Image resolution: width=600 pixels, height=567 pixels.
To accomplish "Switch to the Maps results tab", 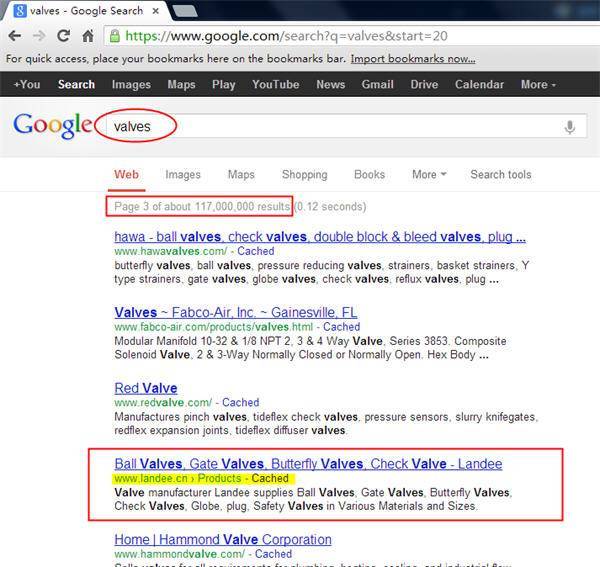I will click(241, 175).
